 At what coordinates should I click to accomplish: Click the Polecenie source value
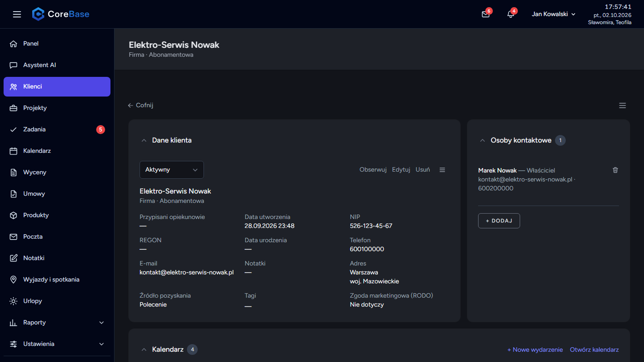click(153, 304)
